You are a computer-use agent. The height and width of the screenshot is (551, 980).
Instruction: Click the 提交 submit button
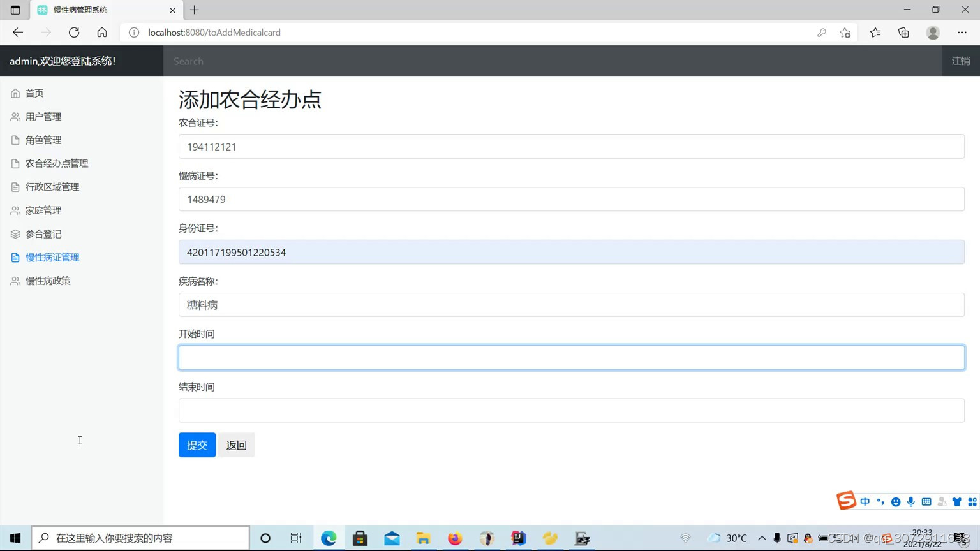click(197, 445)
